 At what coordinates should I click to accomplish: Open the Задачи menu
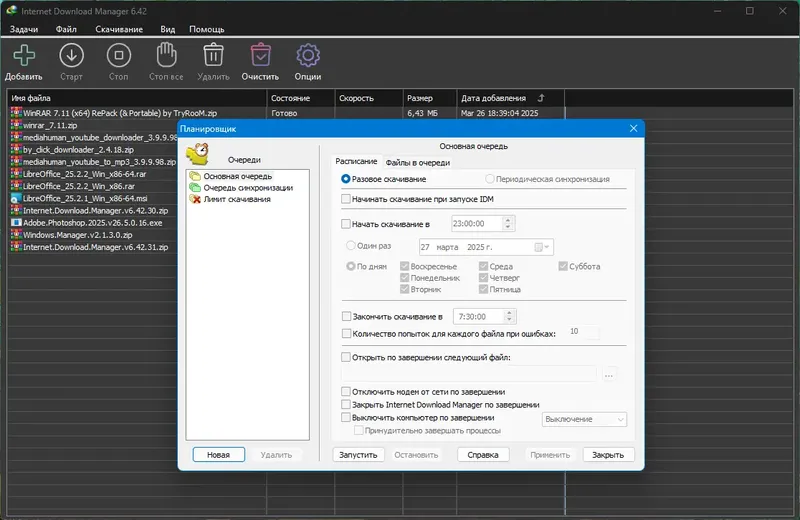tap(24, 29)
